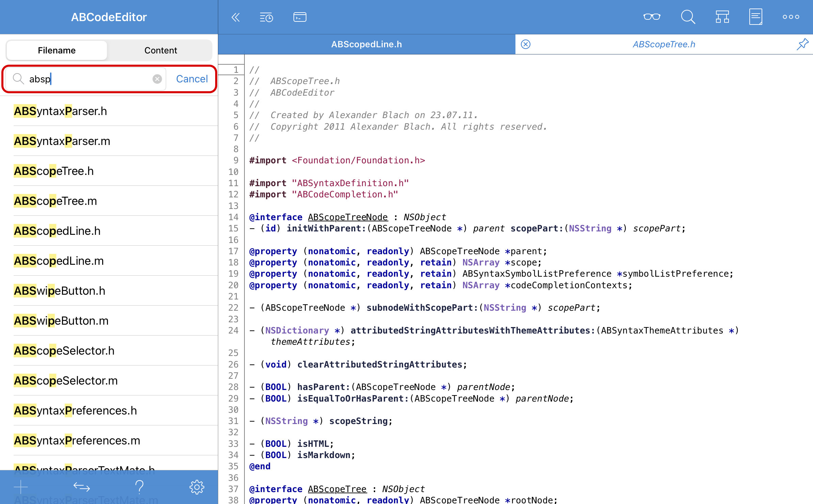
Task: Click the @end keyword on line 35
Action: [x=260, y=466]
